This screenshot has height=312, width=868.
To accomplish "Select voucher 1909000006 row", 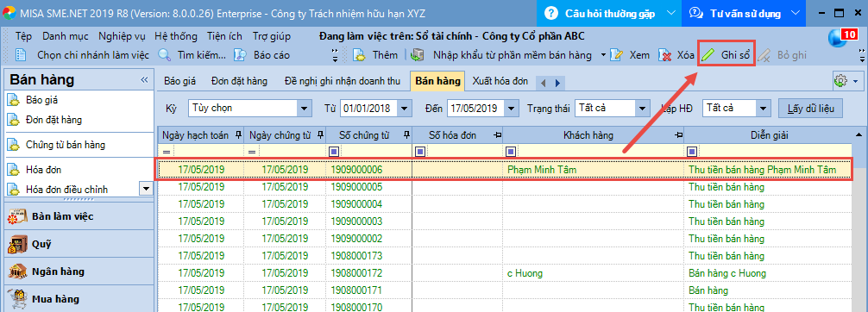I will tap(505, 169).
